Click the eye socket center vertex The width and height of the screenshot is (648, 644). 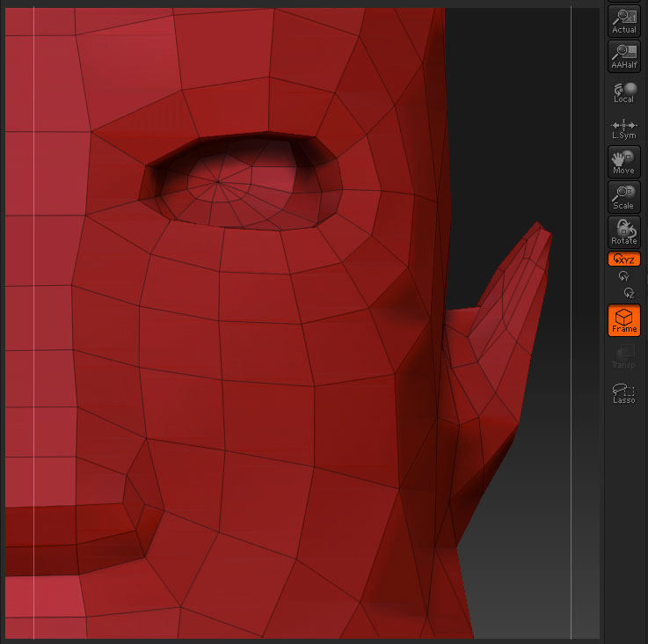(218, 181)
